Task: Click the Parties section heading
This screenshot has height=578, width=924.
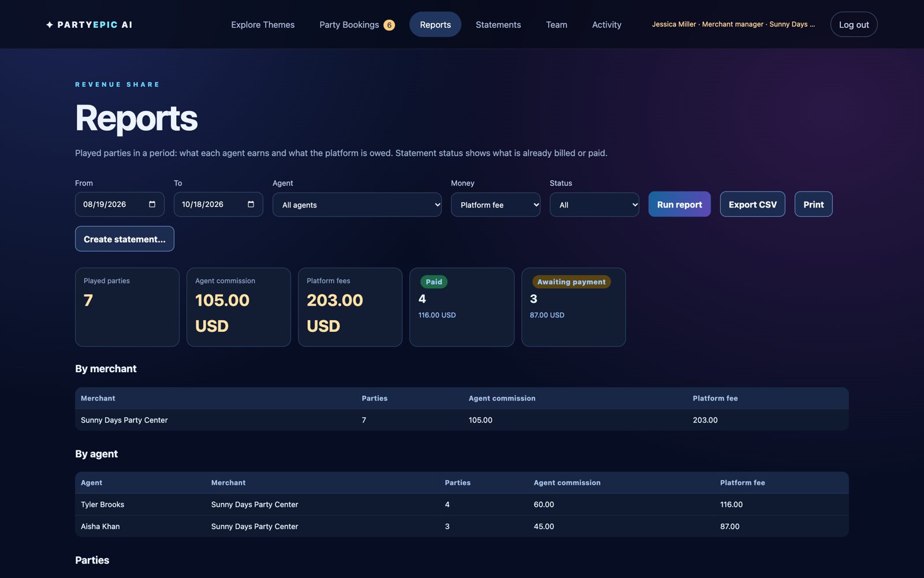Action: (x=92, y=560)
